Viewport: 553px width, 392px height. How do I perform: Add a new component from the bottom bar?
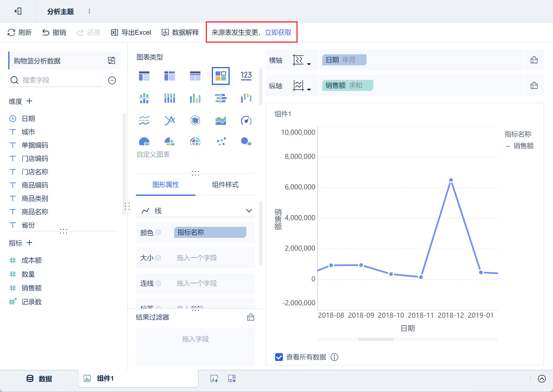click(214, 378)
